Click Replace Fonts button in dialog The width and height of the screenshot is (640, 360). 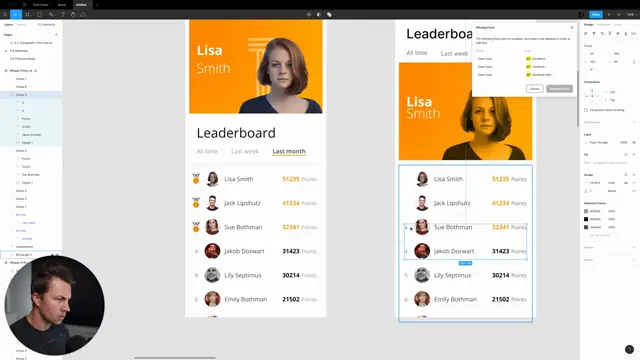[559, 89]
